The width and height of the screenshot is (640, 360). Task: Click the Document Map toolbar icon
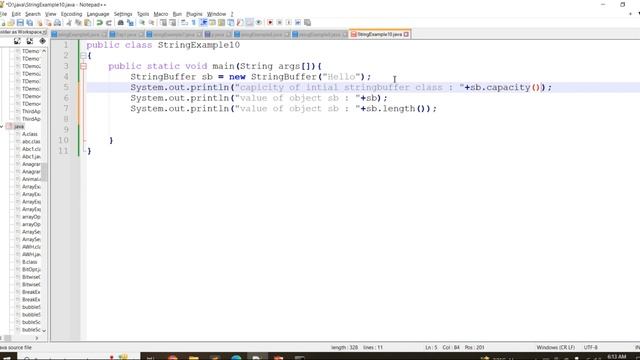coord(221,23)
